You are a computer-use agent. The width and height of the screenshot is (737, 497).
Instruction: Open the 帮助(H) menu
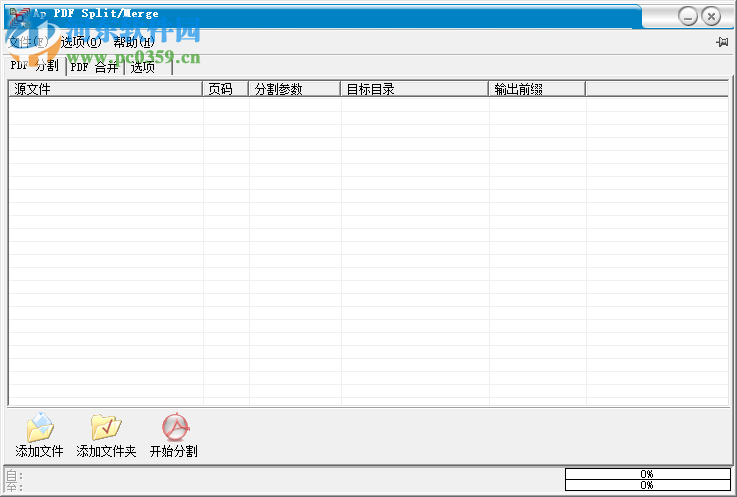(134, 42)
